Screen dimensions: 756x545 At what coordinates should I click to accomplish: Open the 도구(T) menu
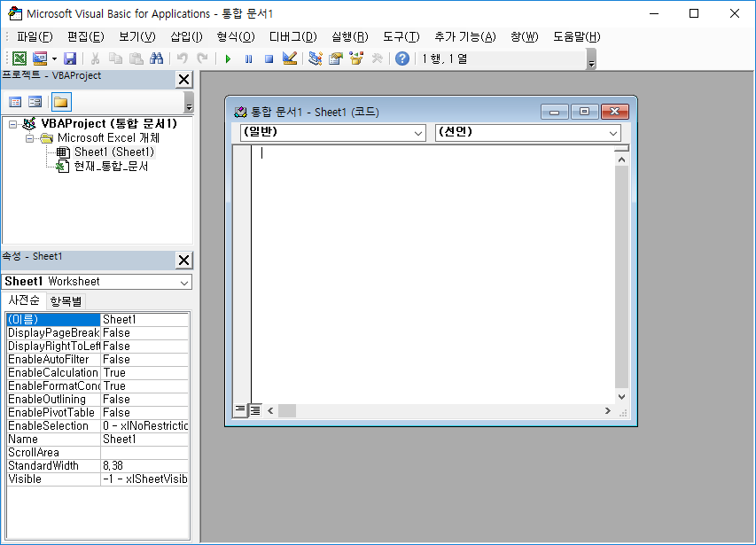[401, 36]
